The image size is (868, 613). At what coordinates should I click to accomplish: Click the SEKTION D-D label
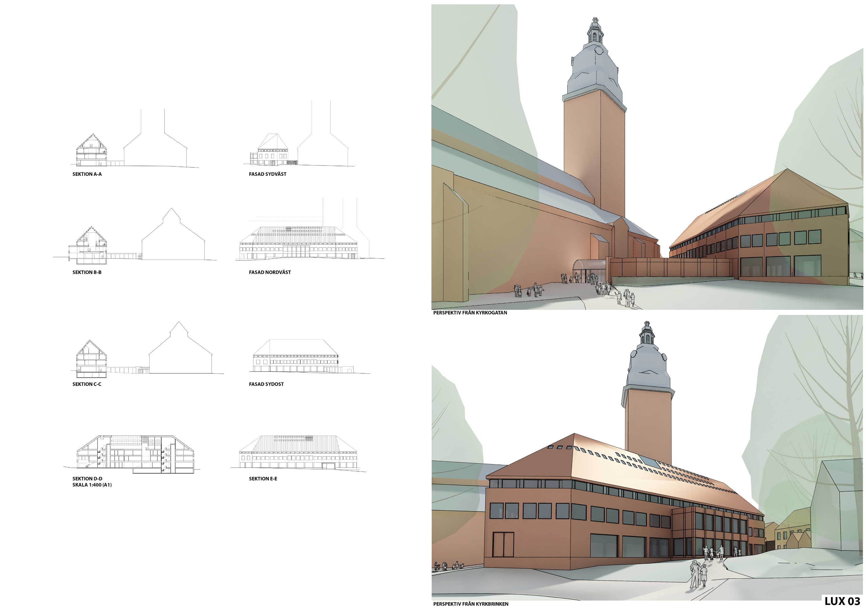point(87,478)
